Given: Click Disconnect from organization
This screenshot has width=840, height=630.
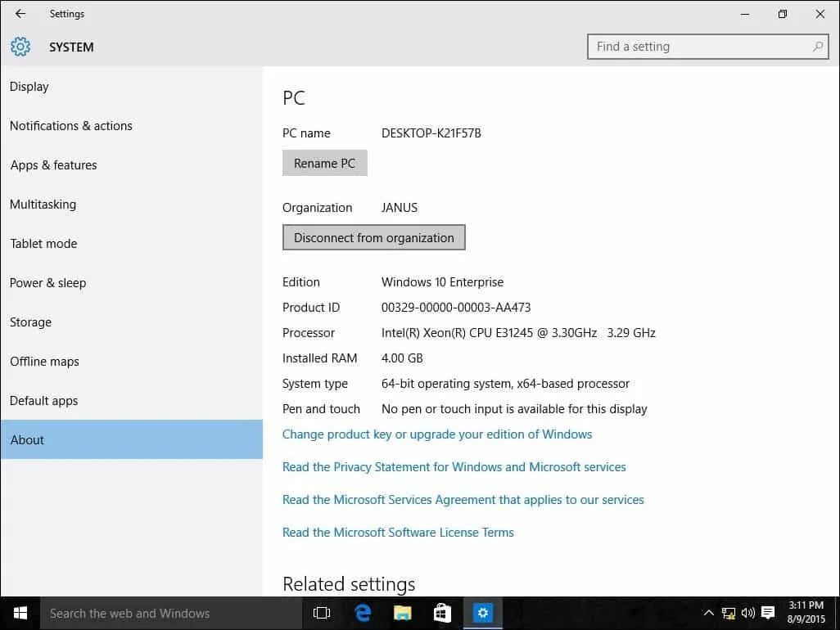Looking at the screenshot, I should coord(374,237).
